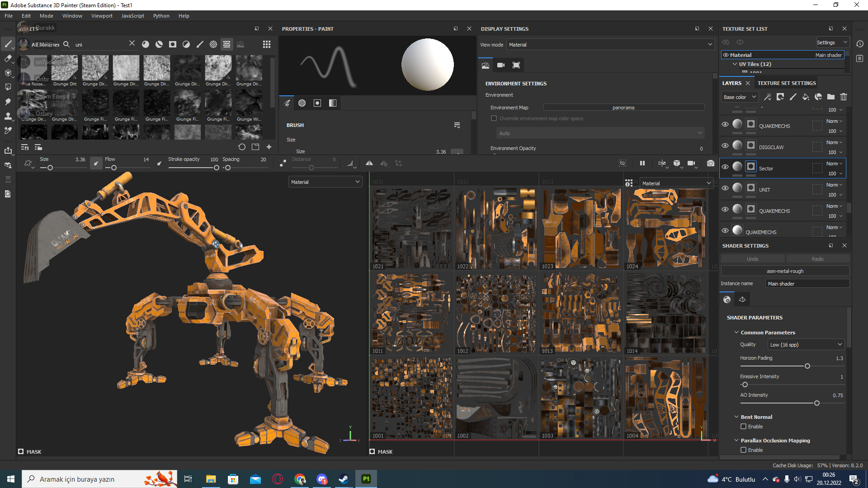The width and height of the screenshot is (868, 488).
Task: Select the Clone stamp tool
Action: [x=8, y=116]
